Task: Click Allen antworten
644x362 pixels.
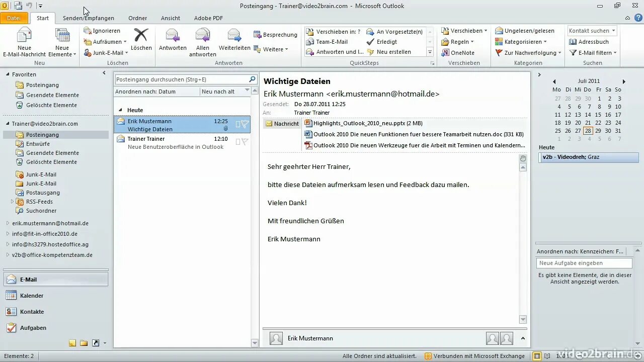Action: (x=203, y=43)
